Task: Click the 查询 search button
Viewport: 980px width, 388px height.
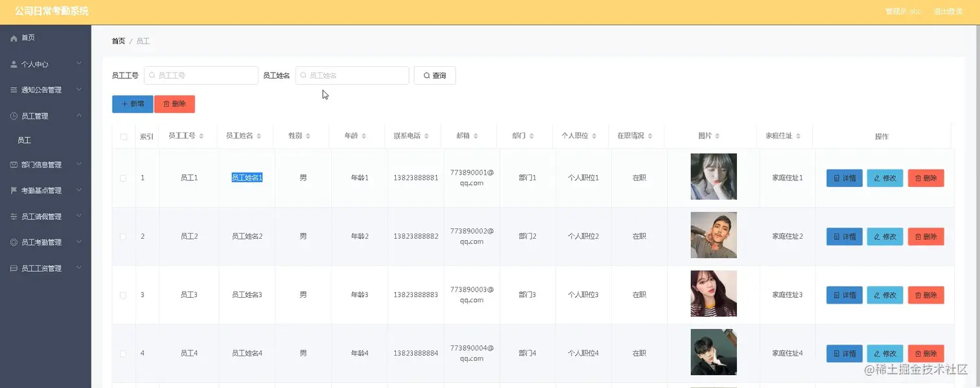Action: 435,75
